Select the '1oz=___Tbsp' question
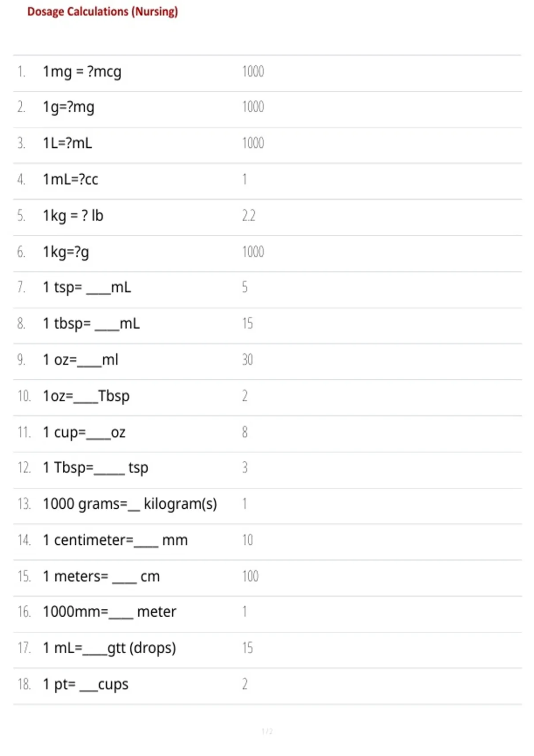This screenshot has height=756, width=534. point(86,396)
